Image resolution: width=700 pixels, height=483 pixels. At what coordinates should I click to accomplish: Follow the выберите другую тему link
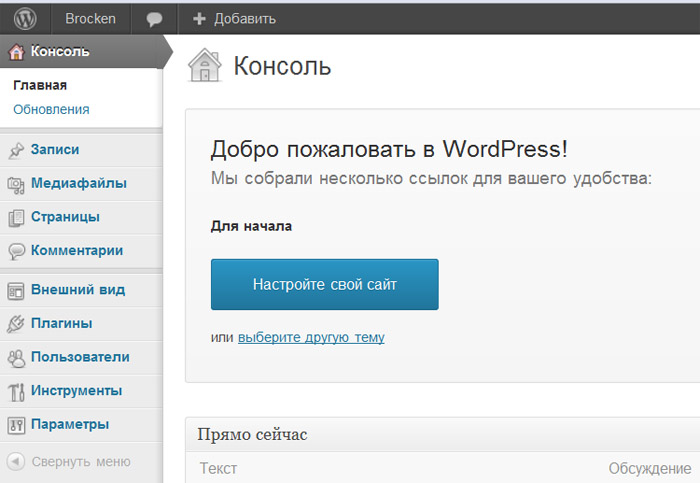tap(311, 337)
